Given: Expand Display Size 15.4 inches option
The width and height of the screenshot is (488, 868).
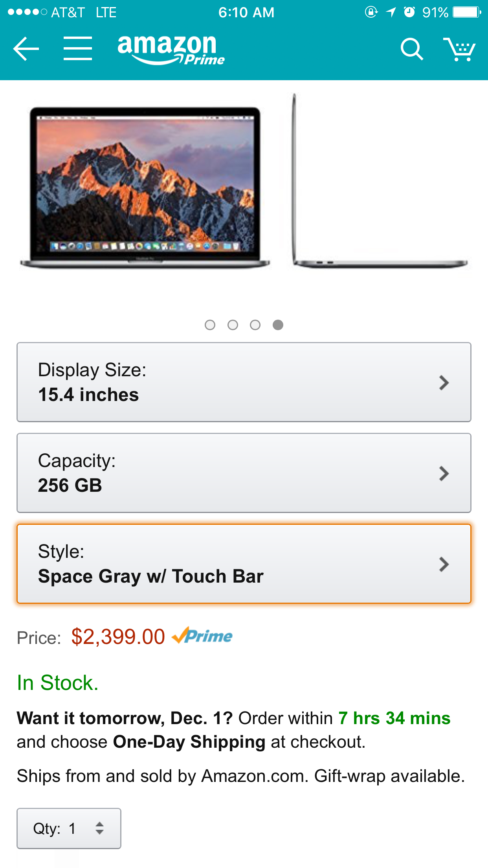Looking at the screenshot, I should click(244, 382).
